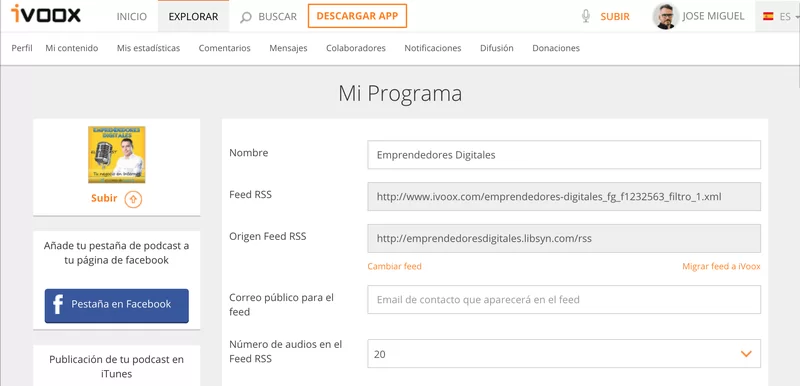Click the Facebook 'f' logo icon
The width and height of the screenshot is (800, 386).
(58, 304)
